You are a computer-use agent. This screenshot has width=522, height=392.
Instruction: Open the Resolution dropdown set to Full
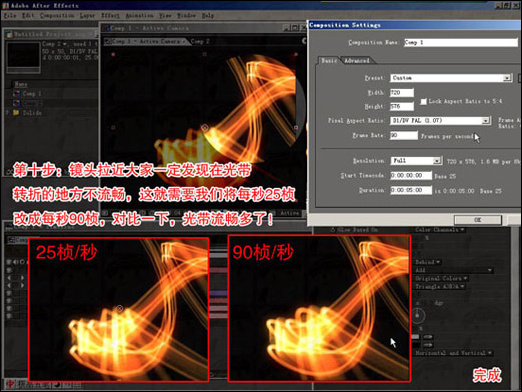click(416, 161)
